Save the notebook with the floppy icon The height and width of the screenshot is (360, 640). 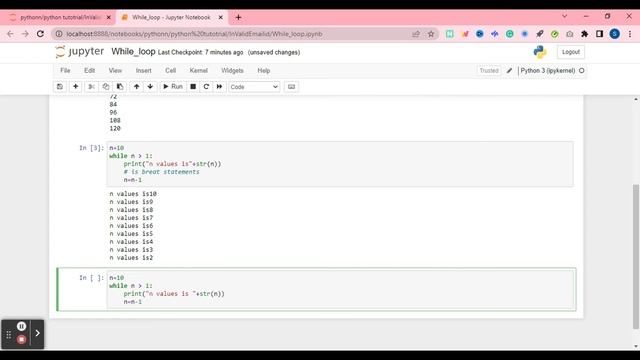60,87
